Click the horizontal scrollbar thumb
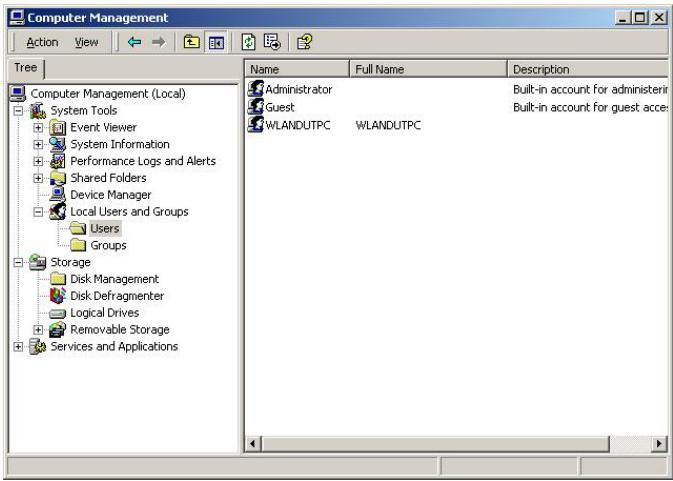Screen dimensions: 673x481 (x=435, y=443)
